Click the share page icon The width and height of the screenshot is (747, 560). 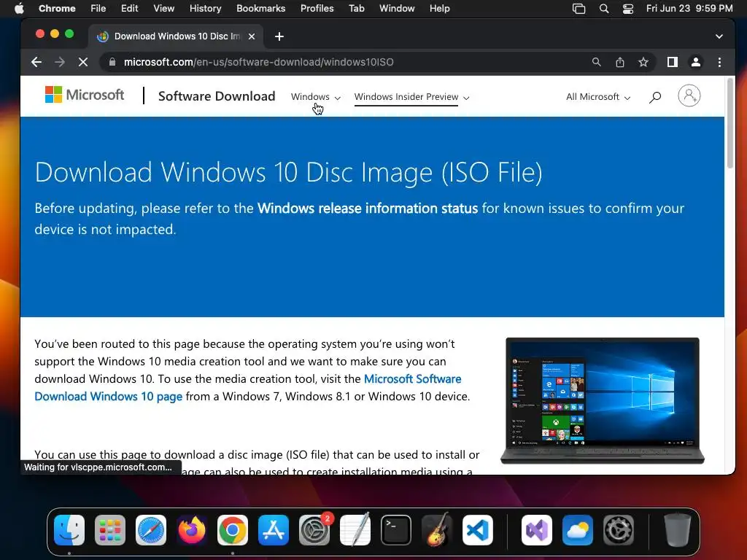pyautogui.click(x=620, y=62)
